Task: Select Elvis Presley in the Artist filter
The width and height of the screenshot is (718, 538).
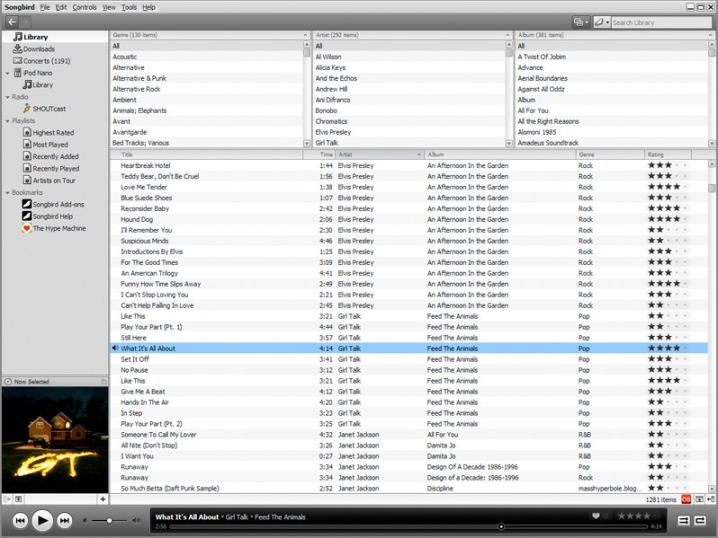Action: [333, 132]
